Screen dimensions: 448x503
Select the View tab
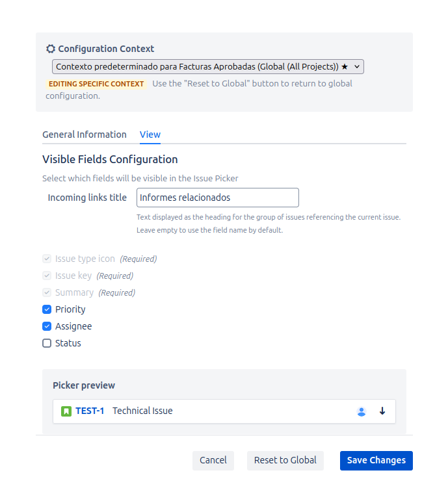(150, 135)
